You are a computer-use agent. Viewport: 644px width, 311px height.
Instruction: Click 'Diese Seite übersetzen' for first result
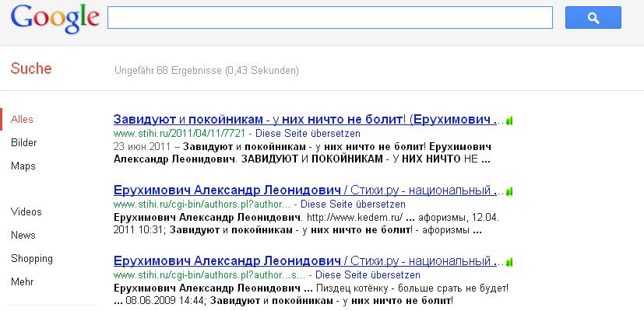(308, 134)
